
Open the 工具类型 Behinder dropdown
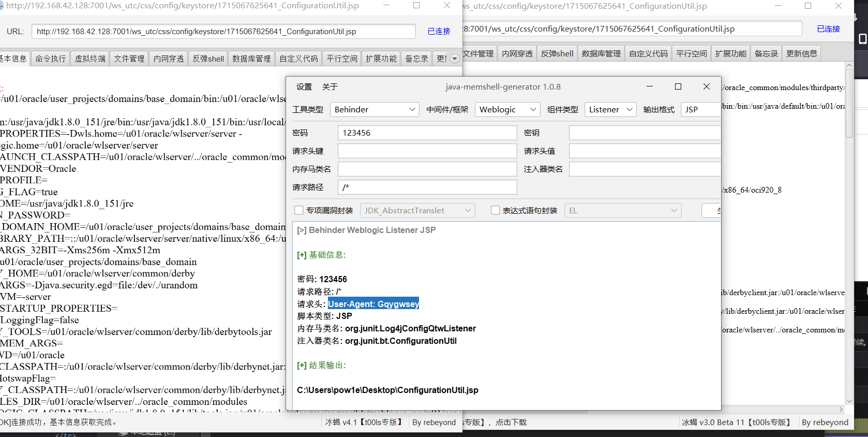374,109
